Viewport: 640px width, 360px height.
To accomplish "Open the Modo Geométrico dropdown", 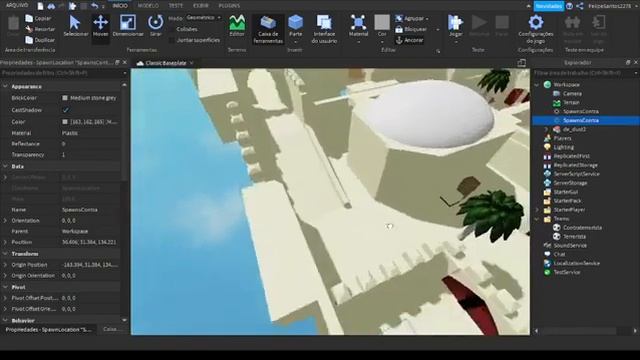I will (203, 18).
